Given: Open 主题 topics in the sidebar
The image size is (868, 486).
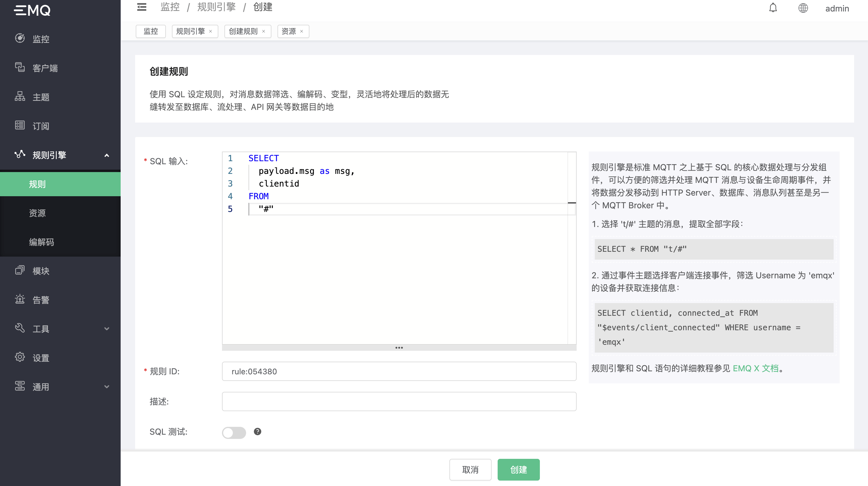Looking at the screenshot, I should (x=41, y=97).
